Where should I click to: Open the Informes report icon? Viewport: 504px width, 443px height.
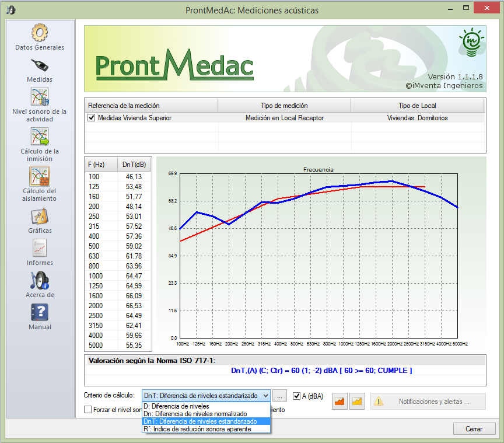tap(40, 248)
